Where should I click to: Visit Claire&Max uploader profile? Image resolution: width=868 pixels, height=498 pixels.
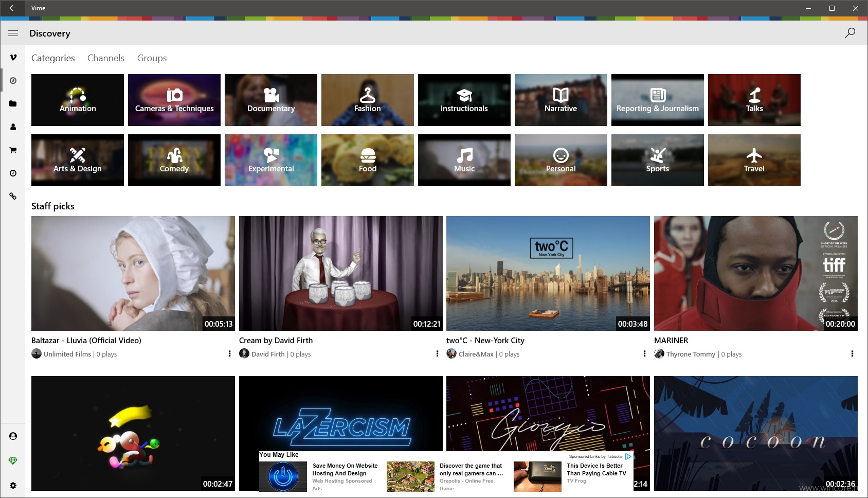pyautogui.click(x=476, y=354)
